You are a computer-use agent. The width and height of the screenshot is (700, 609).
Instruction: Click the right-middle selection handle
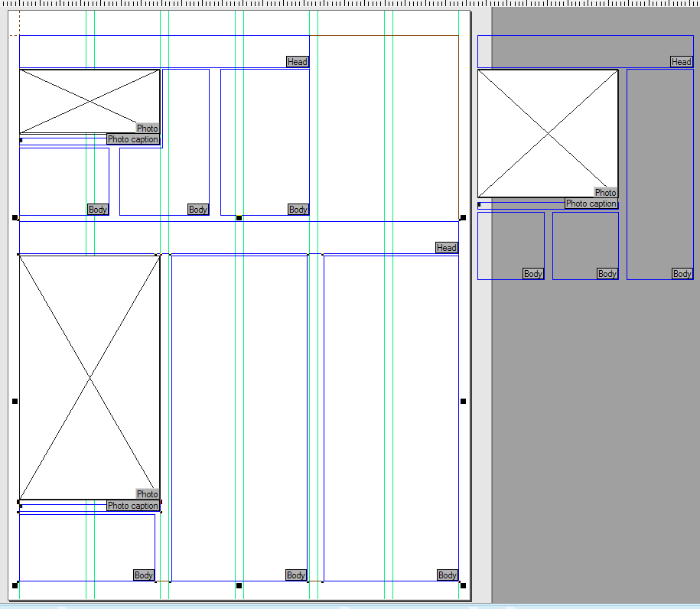463,402
